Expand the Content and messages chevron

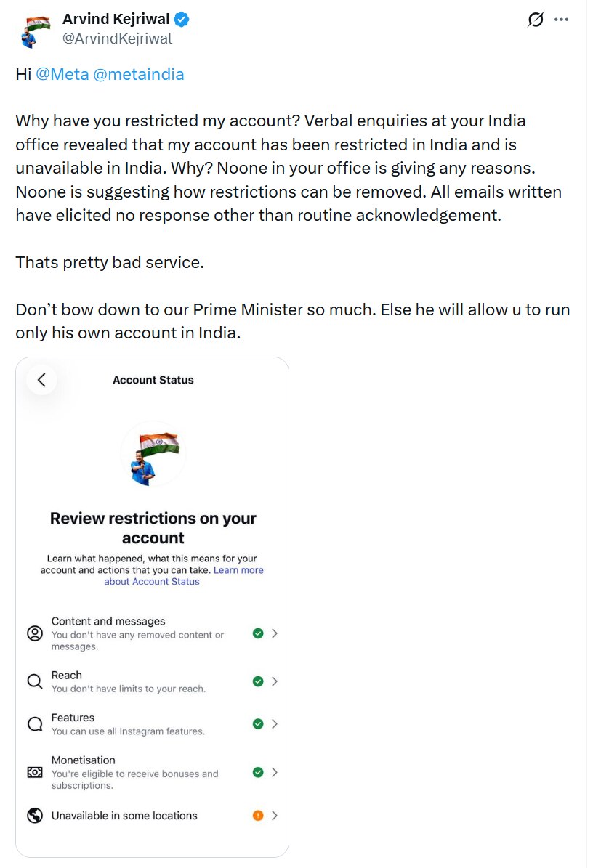274,633
